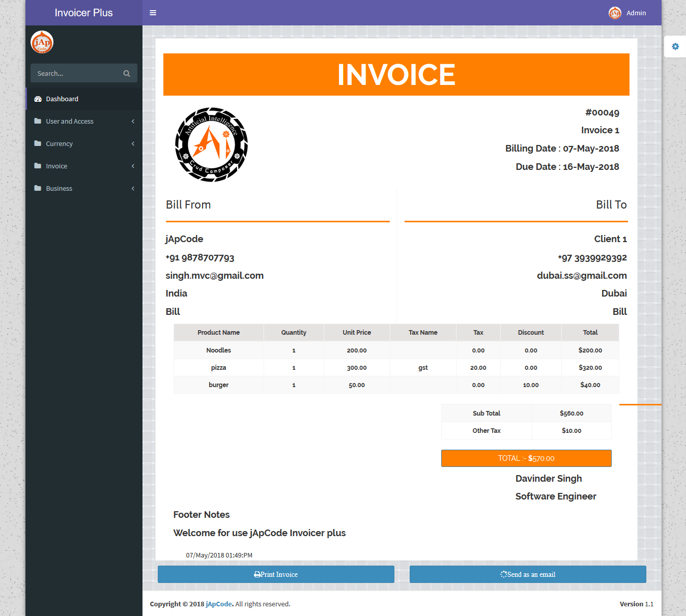Screen dimensions: 686x616
Task: Click the printer icon on Print Invoice button
Action: click(257, 574)
